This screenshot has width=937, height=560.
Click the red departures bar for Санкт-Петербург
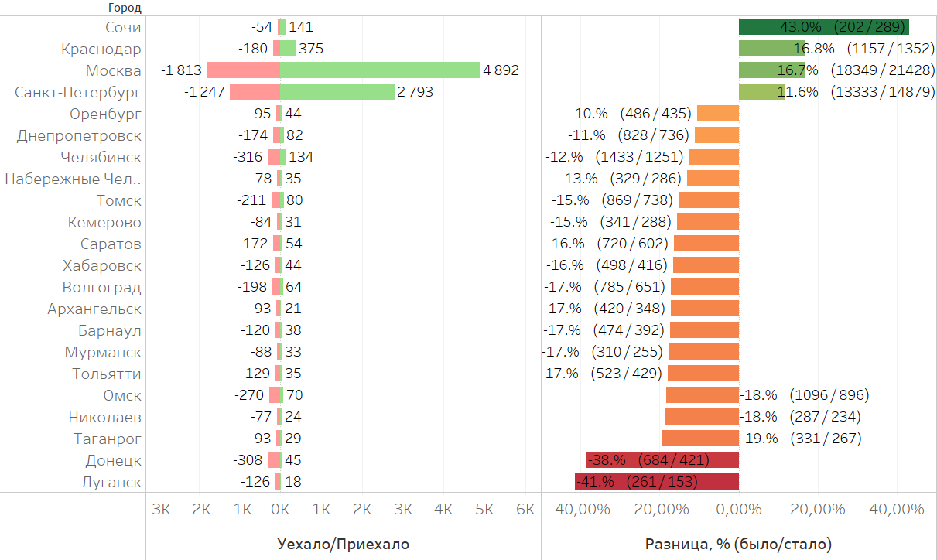255,92
